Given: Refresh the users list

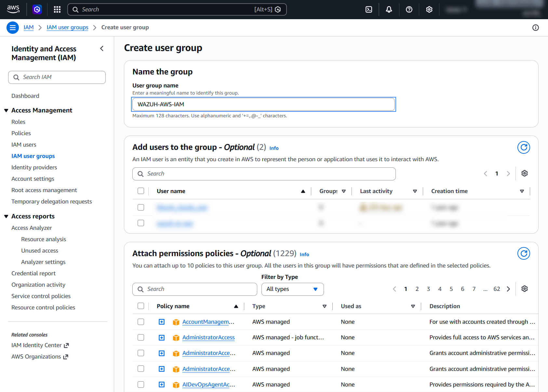Looking at the screenshot, I should click(524, 147).
